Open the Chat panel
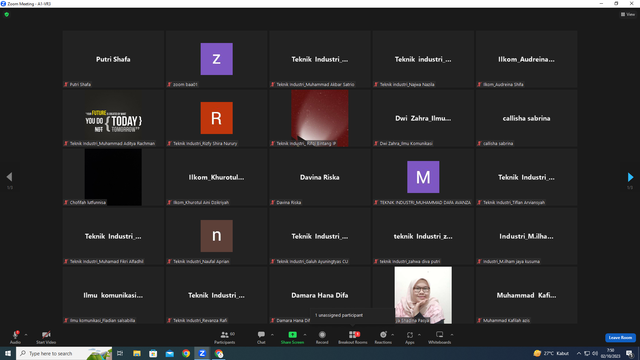Image resolution: width=640 pixels, height=360 pixels. pos(261,337)
